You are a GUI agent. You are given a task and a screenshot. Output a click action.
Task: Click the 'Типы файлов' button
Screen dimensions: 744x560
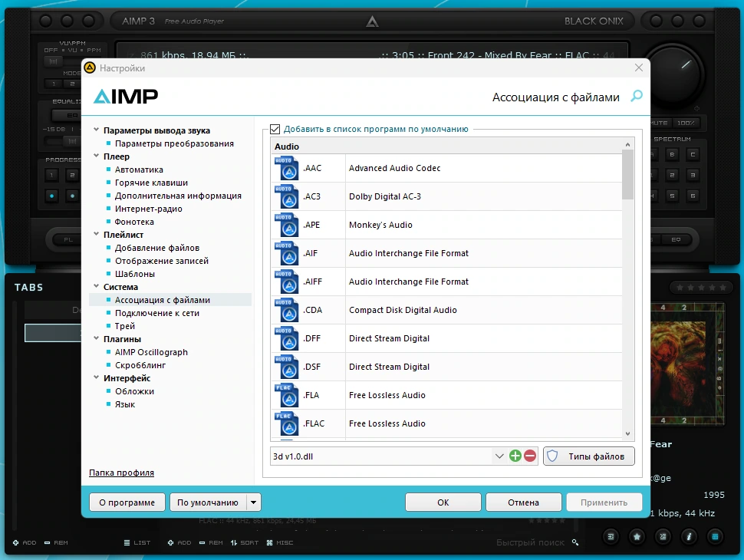[x=588, y=456]
